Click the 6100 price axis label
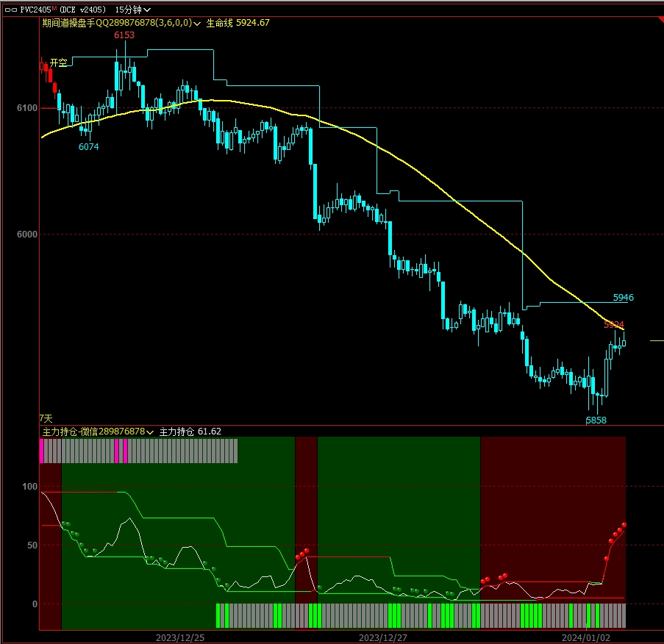 (28, 108)
